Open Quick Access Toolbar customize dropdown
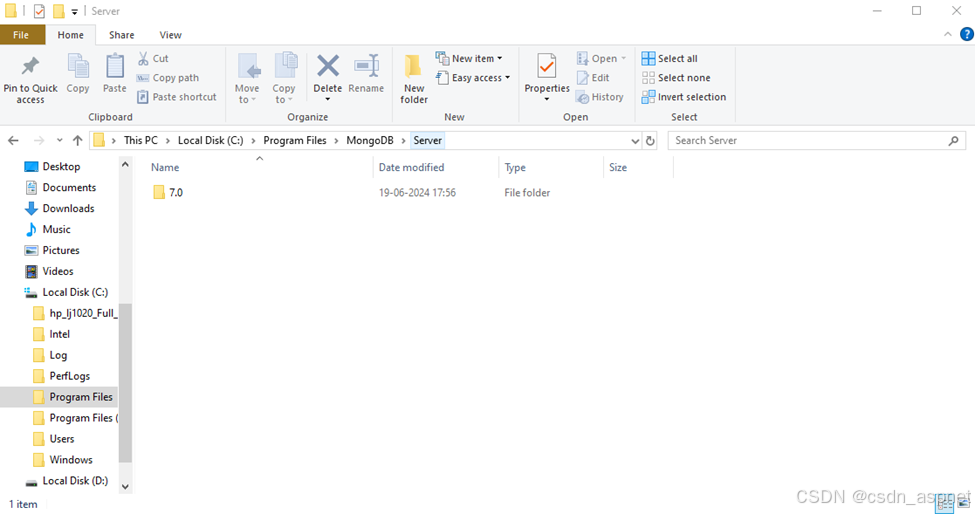Screen dimensions: 975x514 [74, 11]
